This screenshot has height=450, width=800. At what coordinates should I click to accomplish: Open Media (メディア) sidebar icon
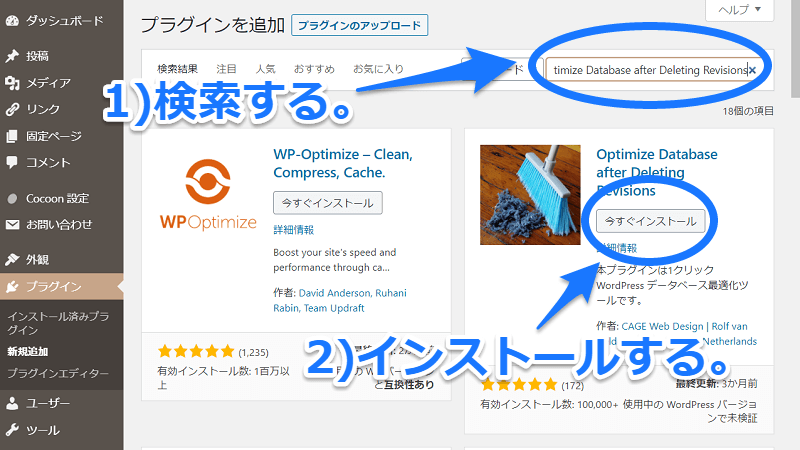[x=12, y=83]
